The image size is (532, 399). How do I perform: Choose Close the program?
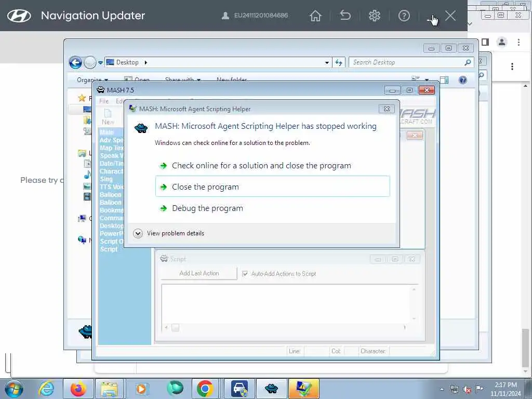click(x=272, y=187)
